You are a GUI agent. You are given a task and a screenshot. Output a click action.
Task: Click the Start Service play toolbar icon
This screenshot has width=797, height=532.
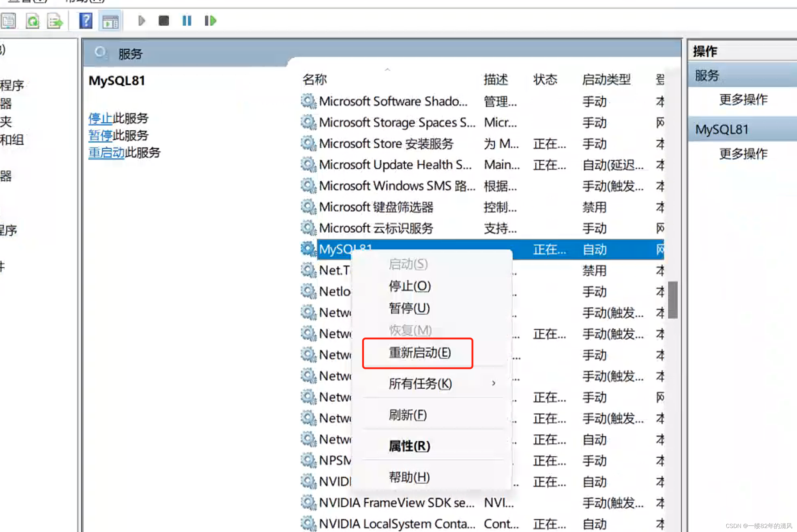(x=142, y=21)
